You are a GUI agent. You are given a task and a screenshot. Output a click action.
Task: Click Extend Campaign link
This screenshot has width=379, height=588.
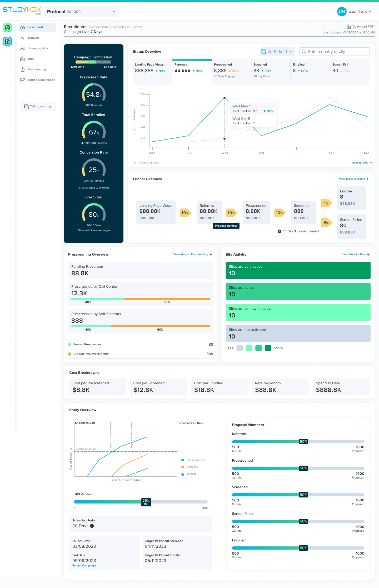[x=84, y=565]
